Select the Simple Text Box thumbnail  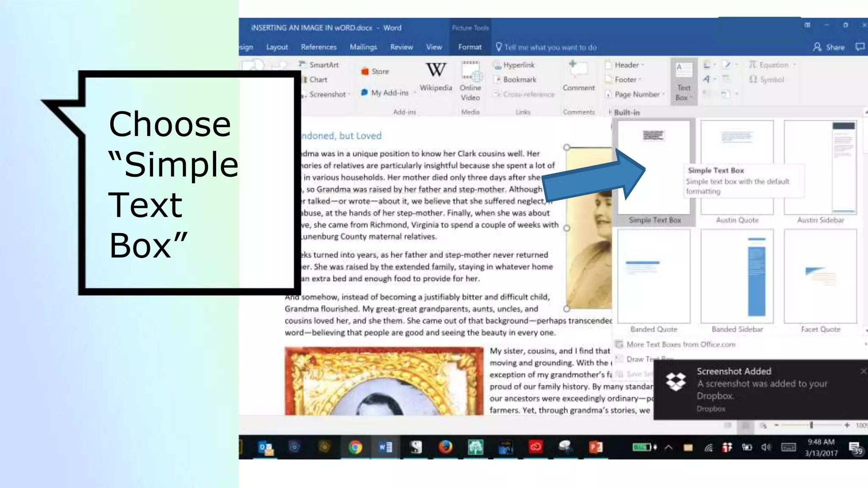[x=654, y=168]
